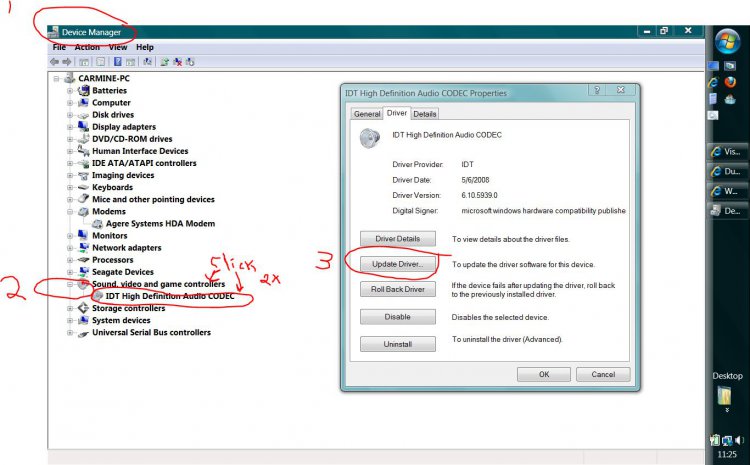The width and height of the screenshot is (750, 465).
Task: Click the Uninstall button in Properties dialog
Action: pos(398,344)
